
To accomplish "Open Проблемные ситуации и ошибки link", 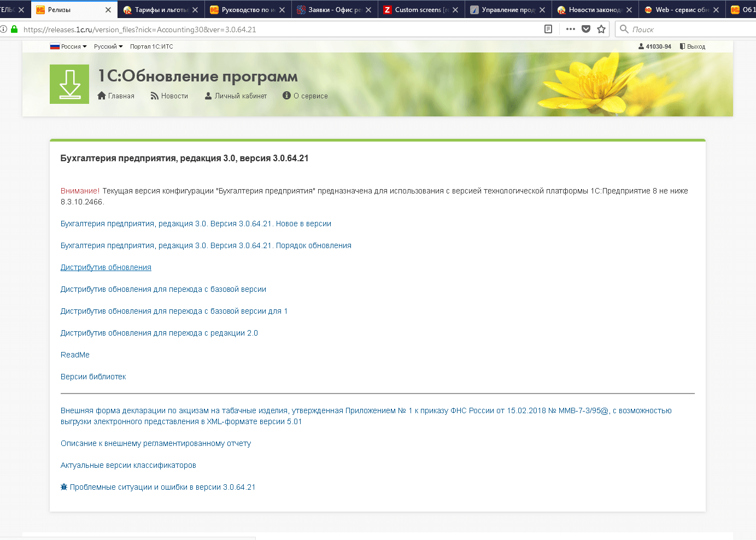I will click(x=162, y=487).
